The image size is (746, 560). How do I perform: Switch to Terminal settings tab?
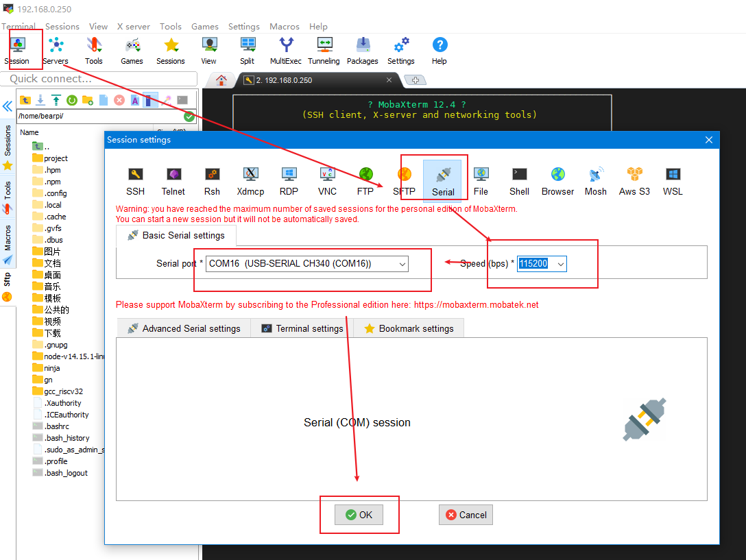pyautogui.click(x=302, y=329)
